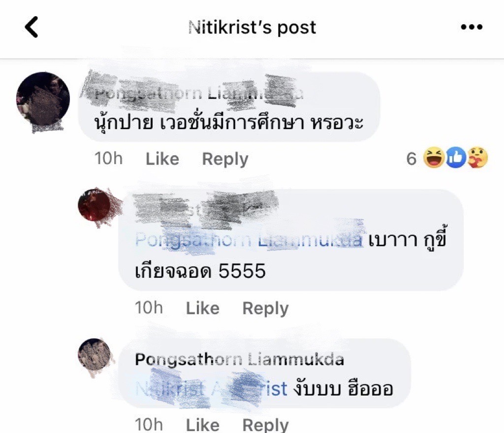This screenshot has width=504, height=433.
Task: Open the blue Pongsathorn Liammukda mention link
Action: click(249, 240)
